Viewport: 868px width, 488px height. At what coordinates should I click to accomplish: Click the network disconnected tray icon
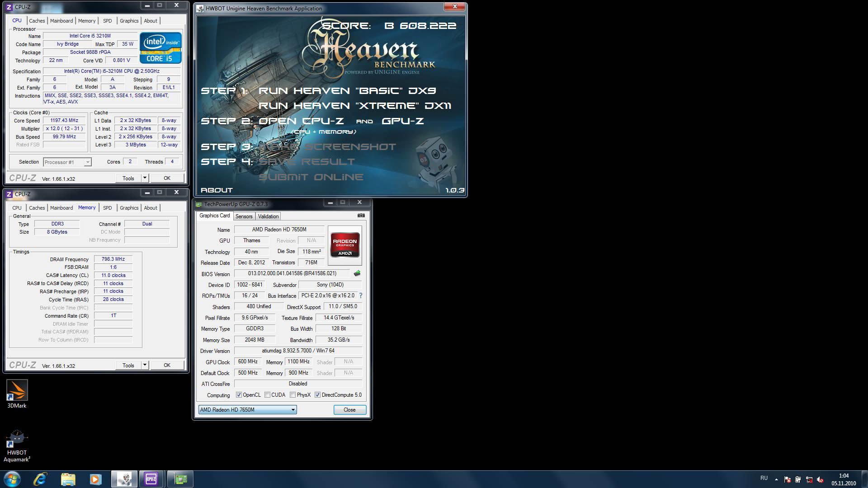coord(809,479)
